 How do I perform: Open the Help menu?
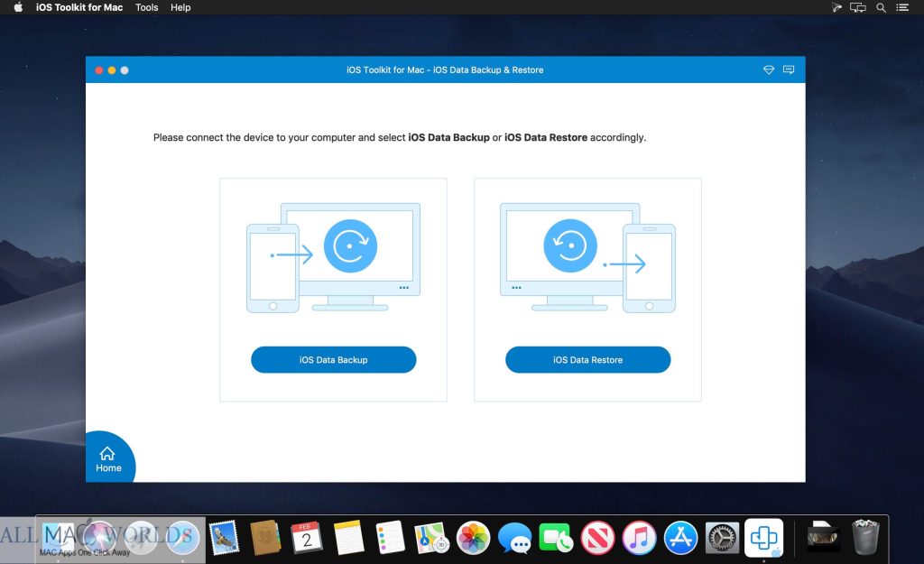(180, 7)
